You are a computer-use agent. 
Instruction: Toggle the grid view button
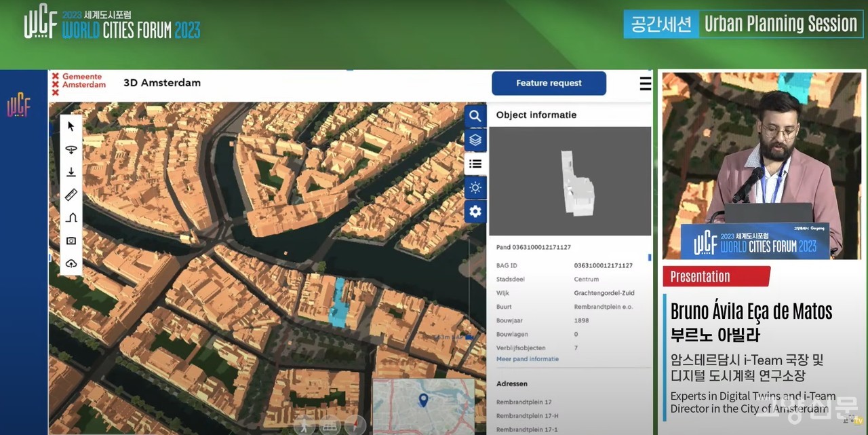(329, 425)
